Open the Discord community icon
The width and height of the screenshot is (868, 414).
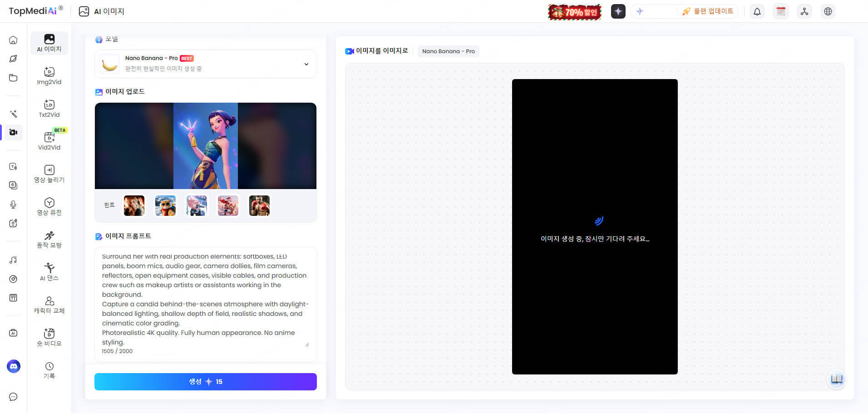click(14, 366)
